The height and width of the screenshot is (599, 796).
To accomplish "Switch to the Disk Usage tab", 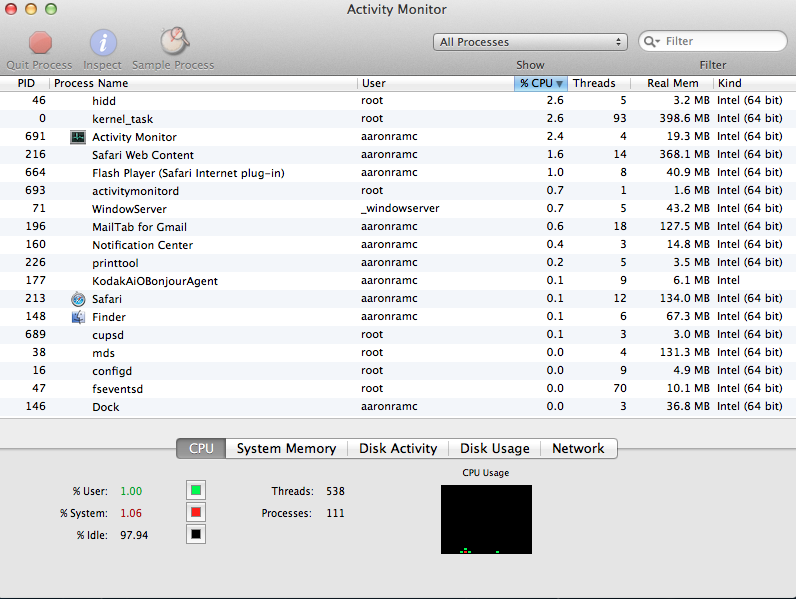I will (494, 449).
